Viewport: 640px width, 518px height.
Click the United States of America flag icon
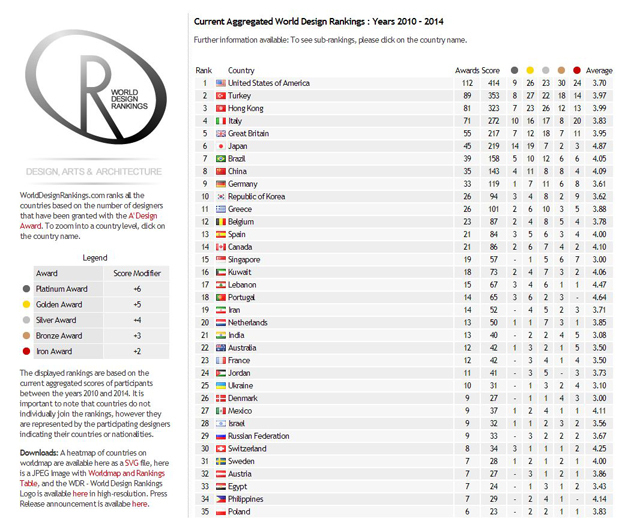[221, 83]
